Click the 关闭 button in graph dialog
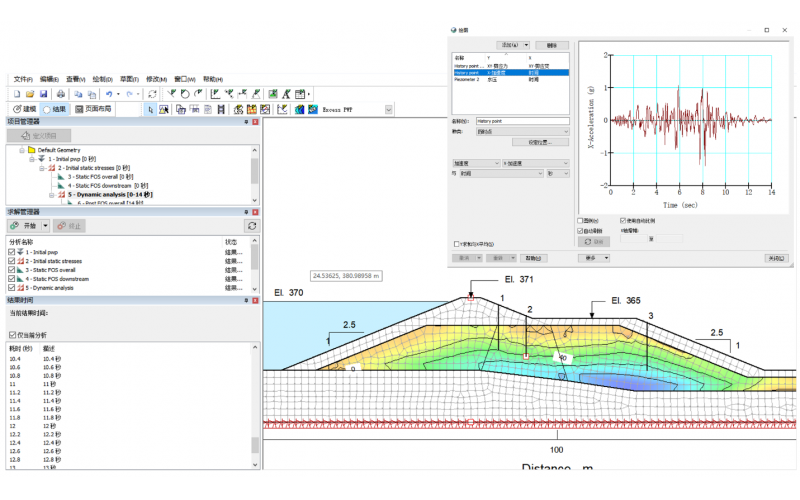Viewport: 800px width, 500px height. 775,257
